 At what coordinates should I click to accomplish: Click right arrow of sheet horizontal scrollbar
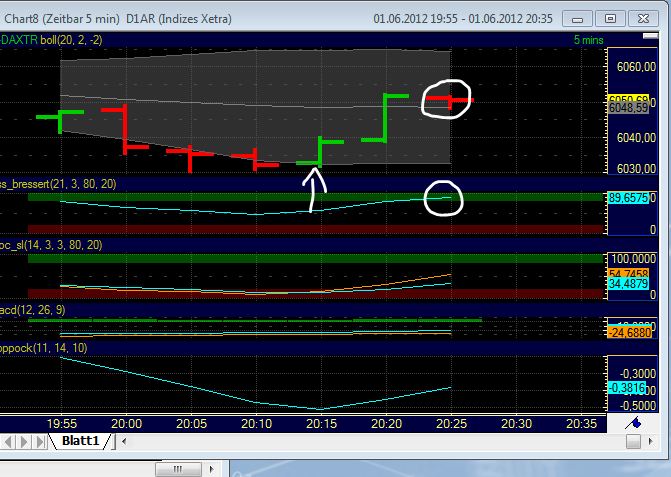651,441
